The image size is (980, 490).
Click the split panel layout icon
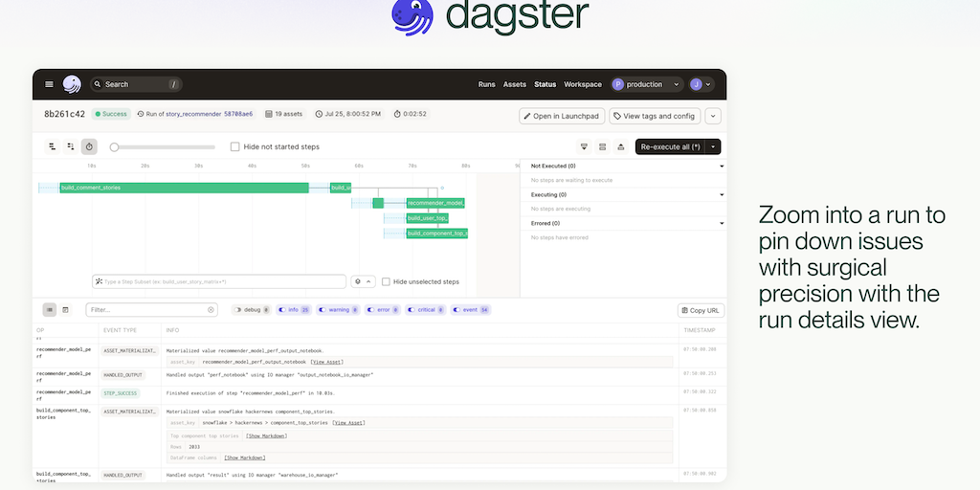click(x=603, y=146)
